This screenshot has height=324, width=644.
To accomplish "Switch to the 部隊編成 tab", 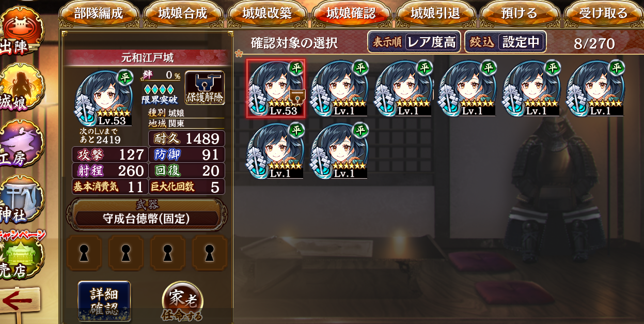I will point(99,13).
